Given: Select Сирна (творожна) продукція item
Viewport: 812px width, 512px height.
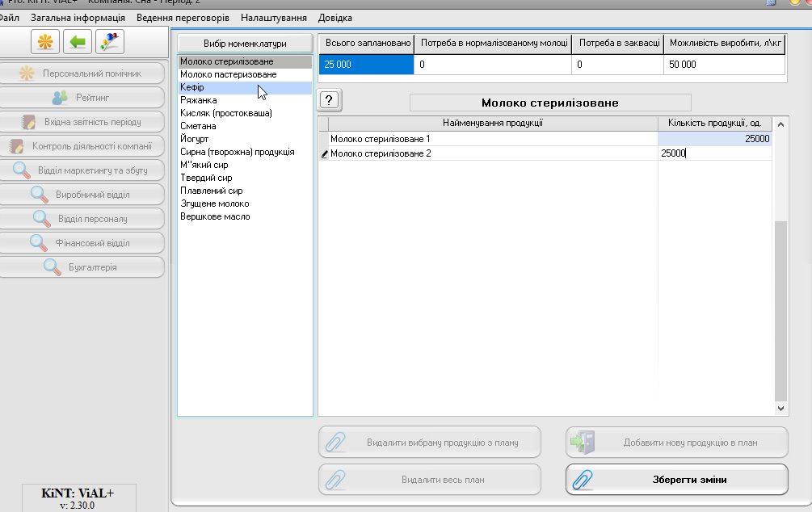Looking at the screenshot, I should click(245, 152).
